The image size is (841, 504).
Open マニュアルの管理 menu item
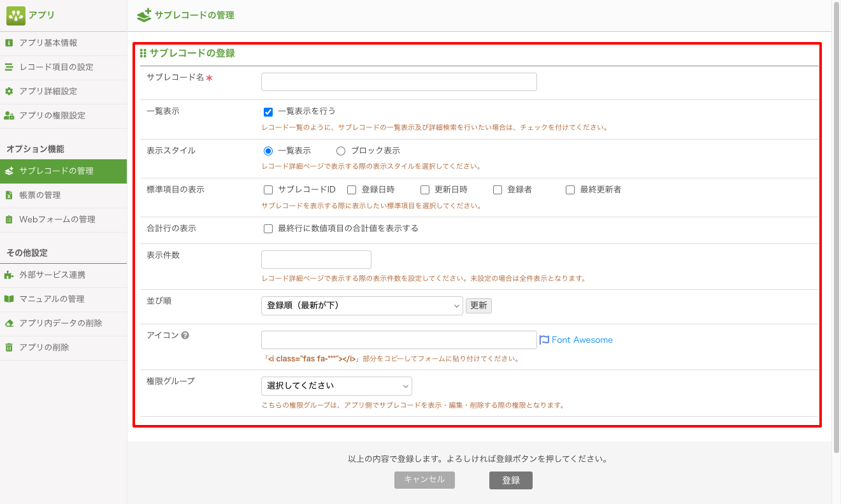click(63, 299)
